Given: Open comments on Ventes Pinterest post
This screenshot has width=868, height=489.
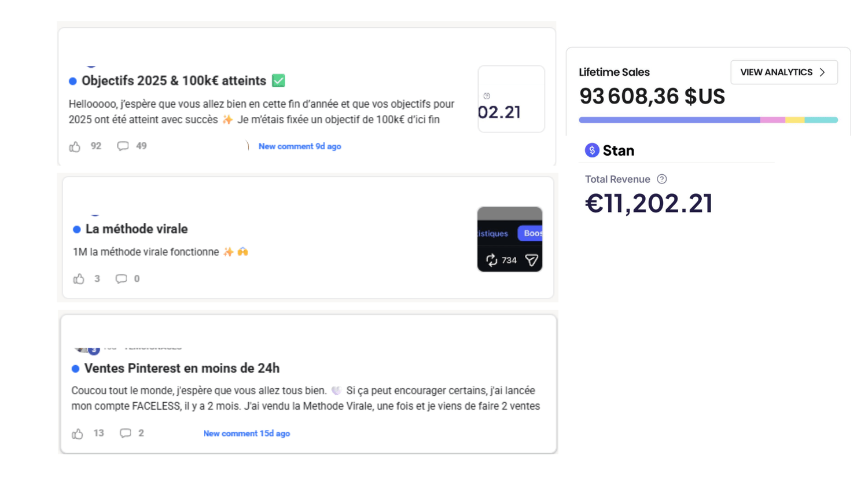Looking at the screenshot, I should click(x=125, y=433).
